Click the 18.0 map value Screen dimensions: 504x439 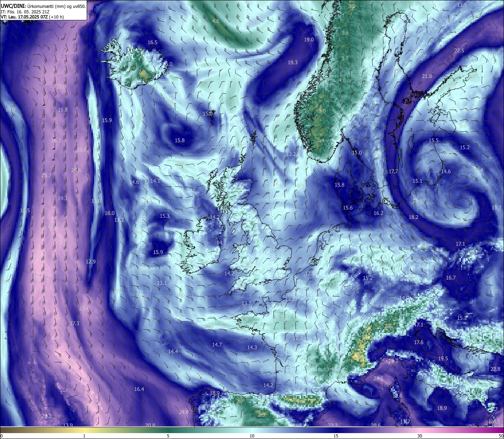(109, 213)
